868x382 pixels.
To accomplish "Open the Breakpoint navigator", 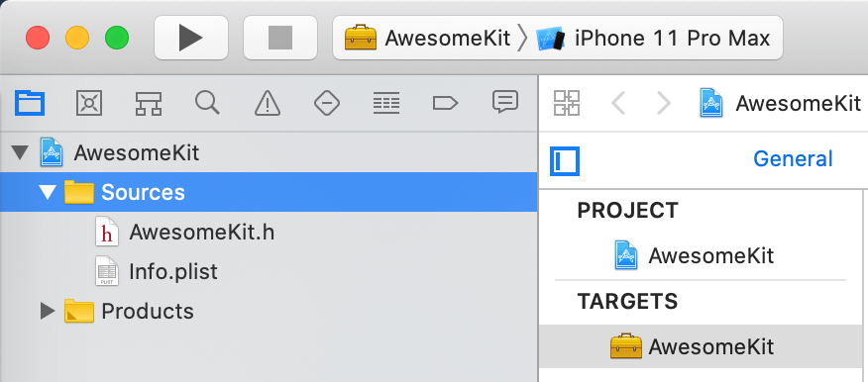I will (445, 103).
